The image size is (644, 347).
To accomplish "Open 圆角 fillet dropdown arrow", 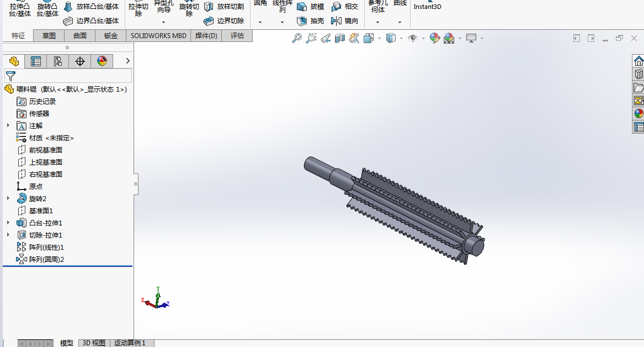I will (x=260, y=22).
